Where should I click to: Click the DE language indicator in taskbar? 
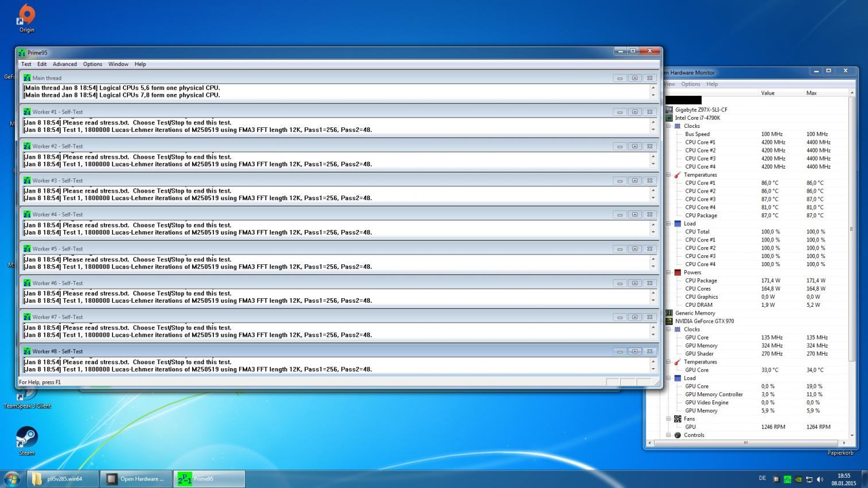pyautogui.click(x=762, y=478)
